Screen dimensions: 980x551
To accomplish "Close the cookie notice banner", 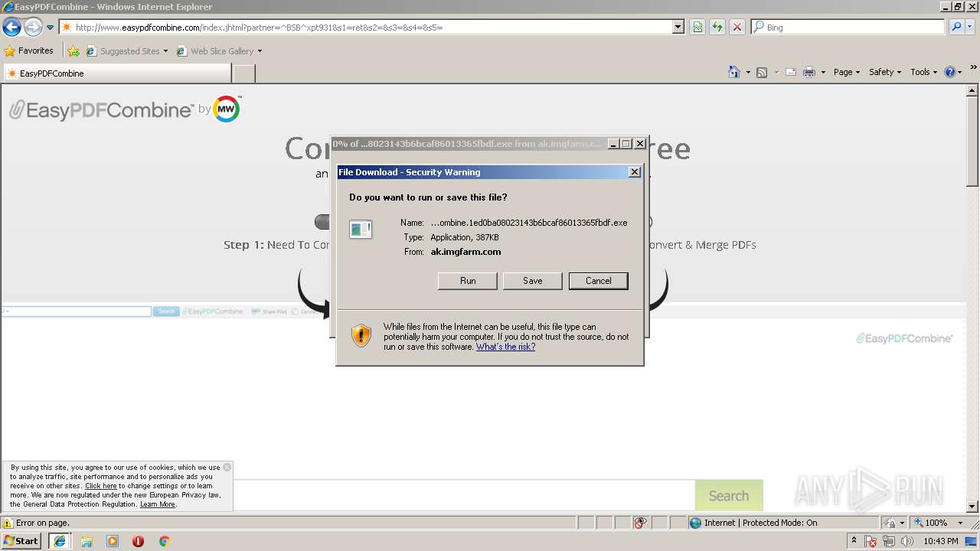I will 227,467.
